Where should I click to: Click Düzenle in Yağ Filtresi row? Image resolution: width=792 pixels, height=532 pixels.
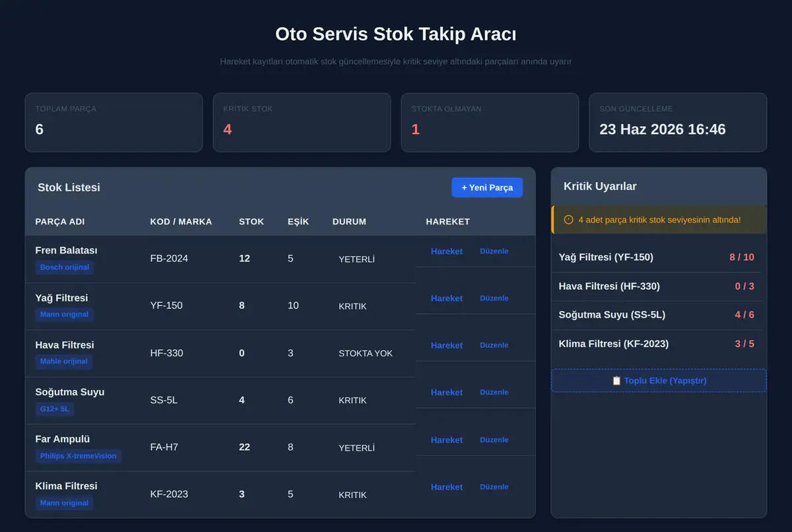[494, 298]
